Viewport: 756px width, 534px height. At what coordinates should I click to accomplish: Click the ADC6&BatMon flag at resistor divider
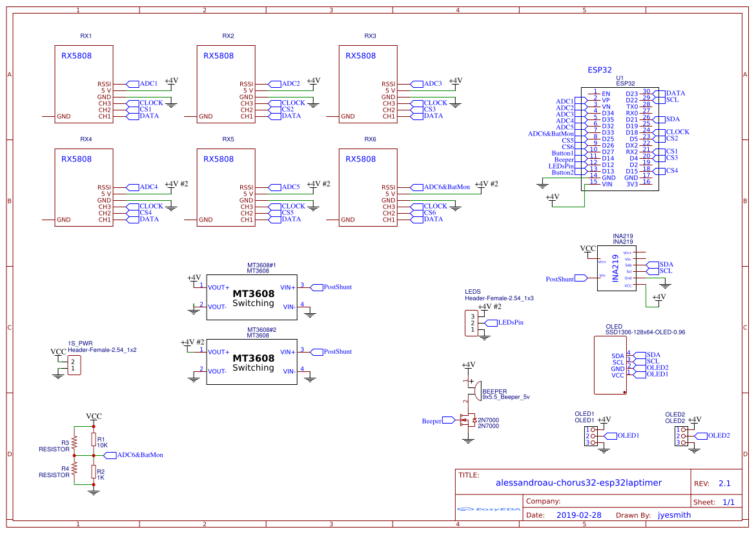point(134,455)
